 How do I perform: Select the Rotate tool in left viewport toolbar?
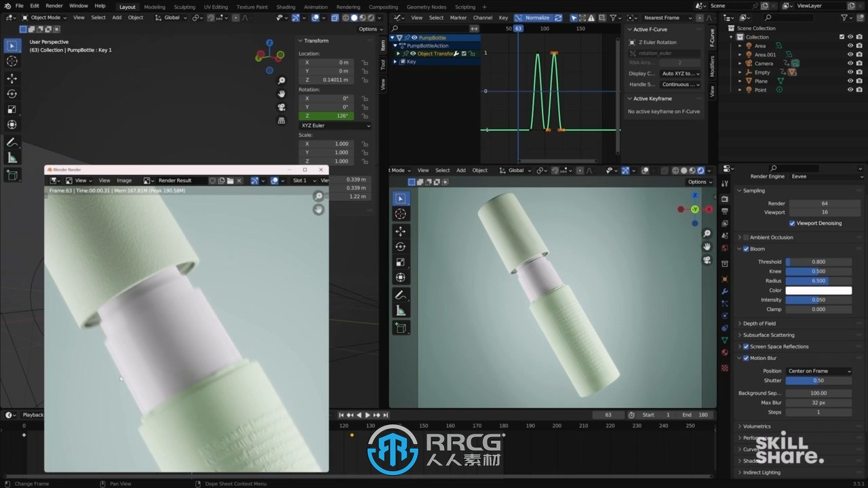point(12,94)
